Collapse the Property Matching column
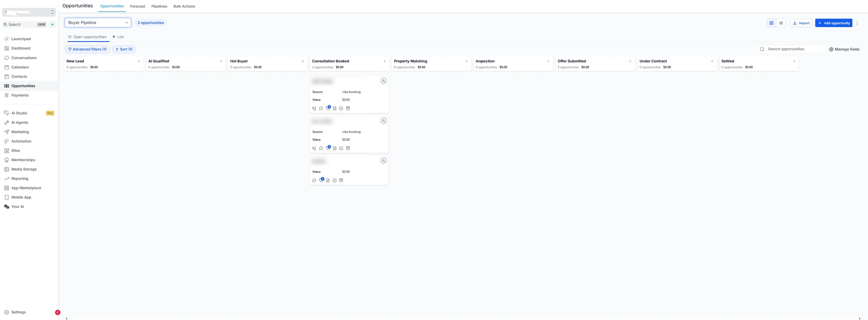 pos(466,61)
